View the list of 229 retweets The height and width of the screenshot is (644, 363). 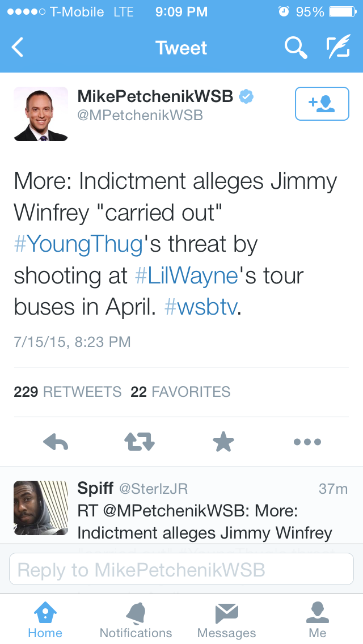(67, 392)
